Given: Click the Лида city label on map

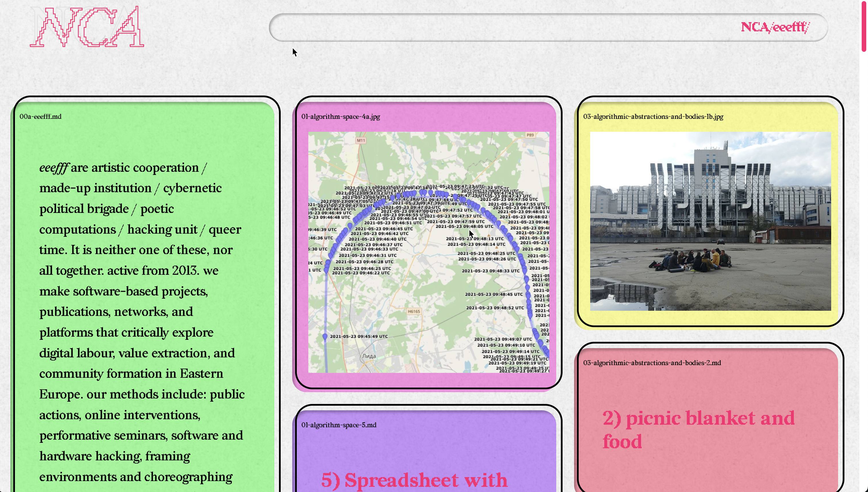Looking at the screenshot, I should coord(369,356).
